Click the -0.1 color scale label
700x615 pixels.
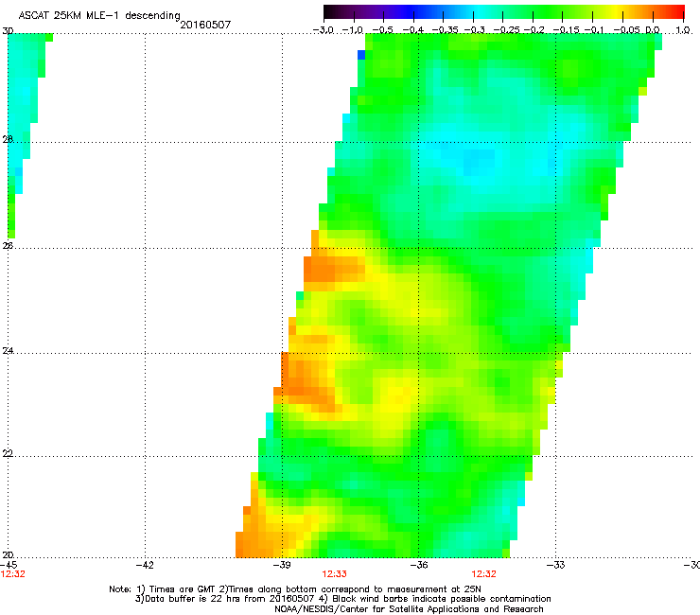point(594,30)
